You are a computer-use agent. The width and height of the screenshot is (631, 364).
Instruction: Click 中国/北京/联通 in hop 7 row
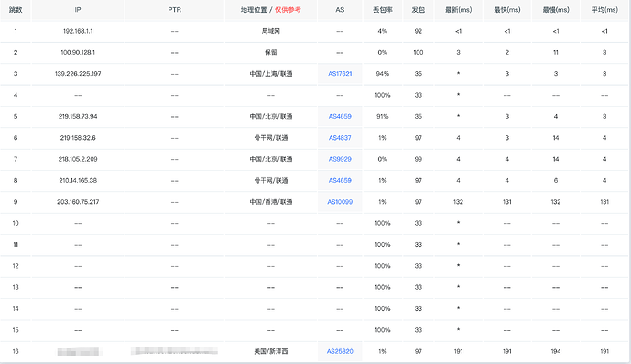point(271,159)
